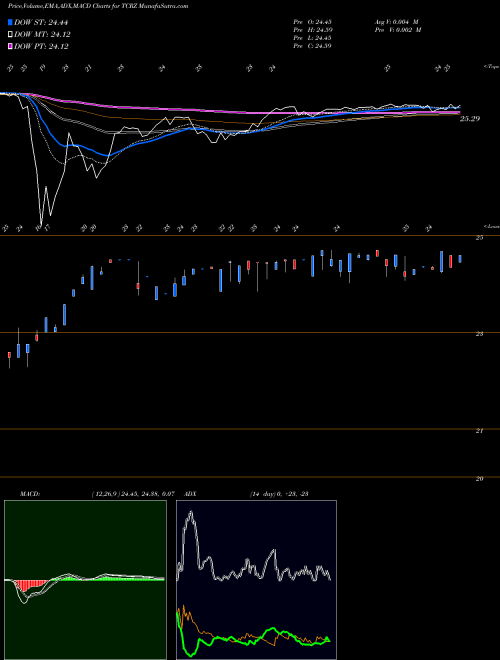Select the 'DOW MT: 24.12' legend text
This screenshot has width=500, height=660.
(42, 35)
